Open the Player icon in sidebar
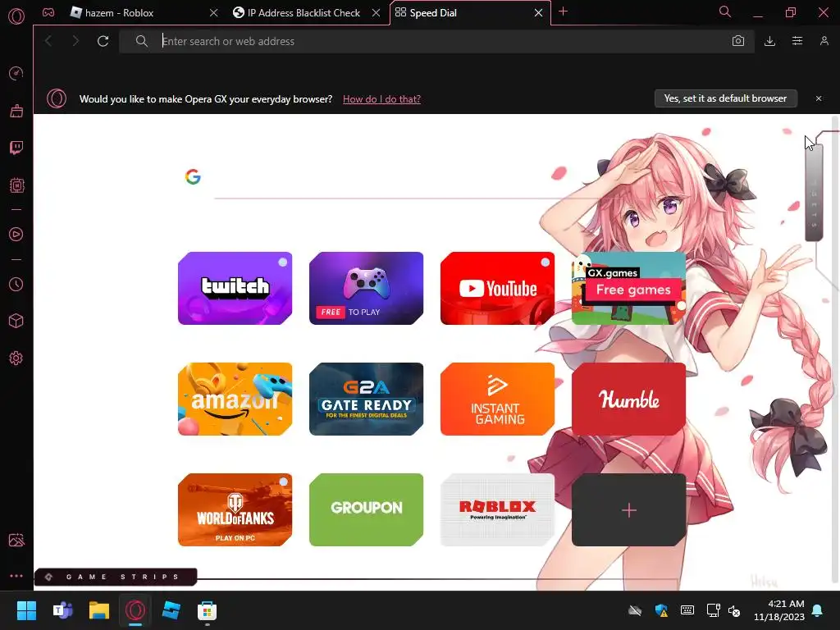 [16, 234]
